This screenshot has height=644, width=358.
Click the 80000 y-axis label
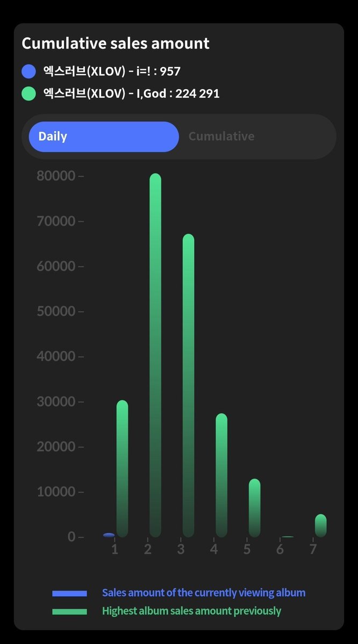click(x=56, y=176)
